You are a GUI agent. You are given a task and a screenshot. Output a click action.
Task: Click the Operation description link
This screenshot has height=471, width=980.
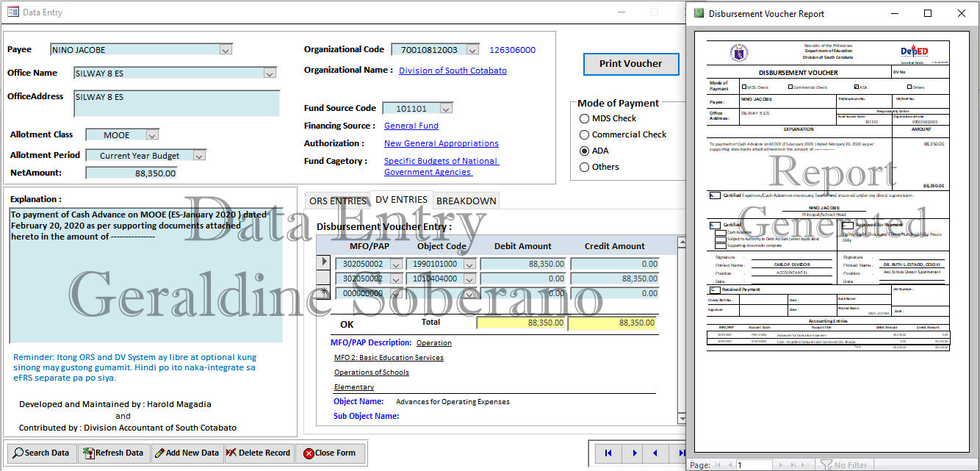434,343
